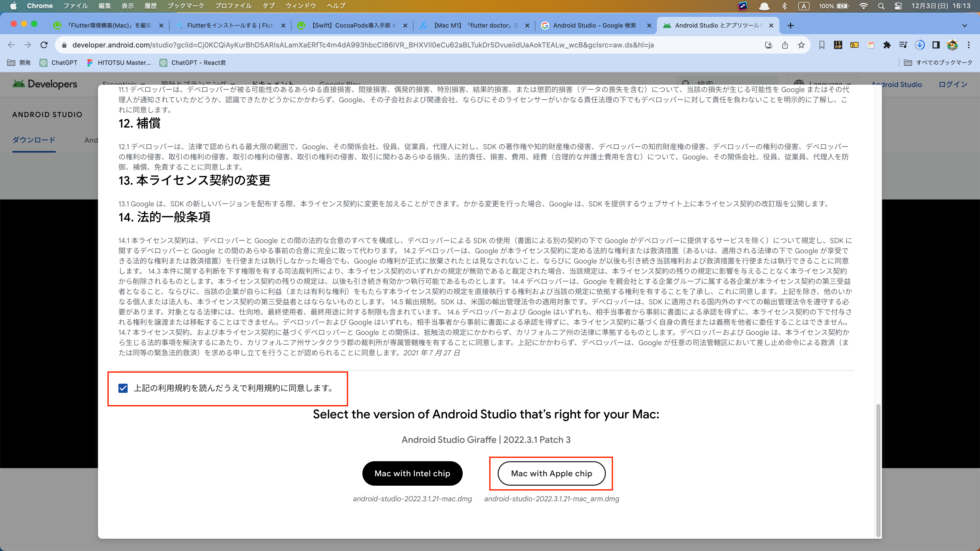Open the browser profile avatar icon

click(952, 45)
